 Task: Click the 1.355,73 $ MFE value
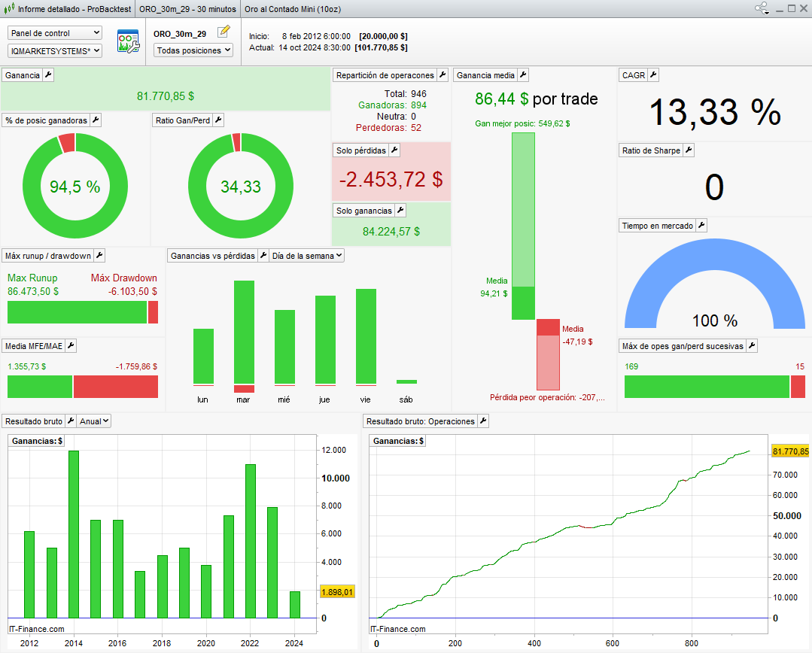27,366
